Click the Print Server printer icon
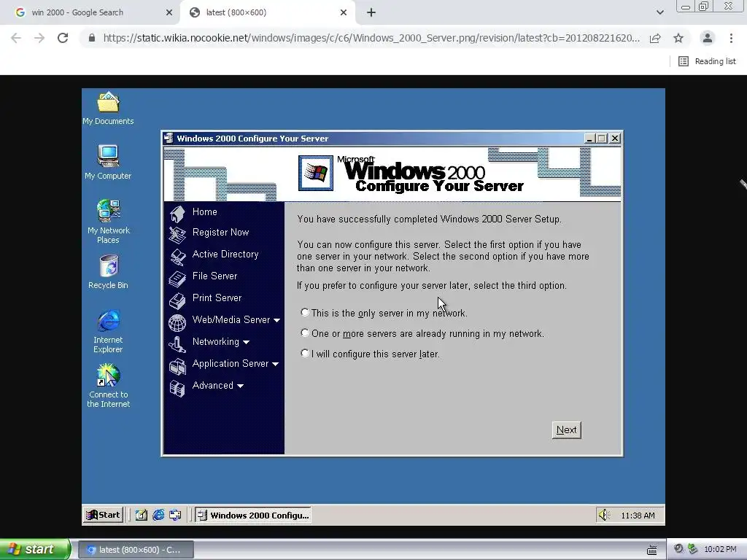 [x=177, y=300]
